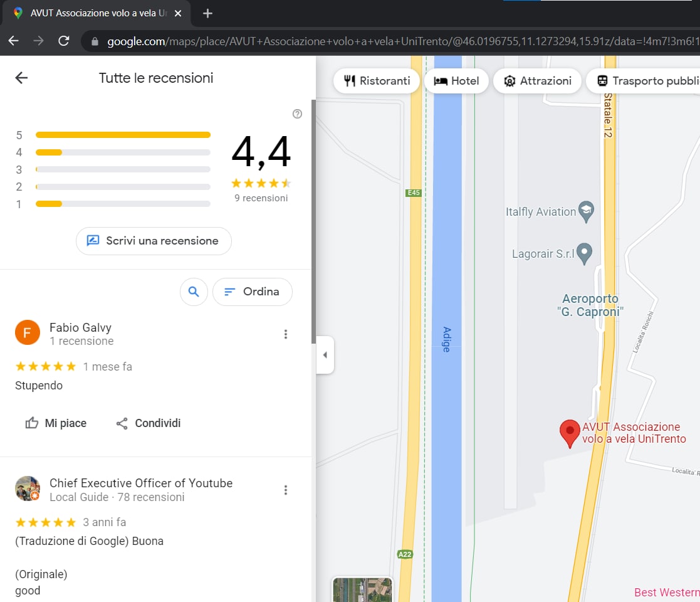Click the padlock site info icon
The height and width of the screenshot is (602, 700).
[95, 41]
